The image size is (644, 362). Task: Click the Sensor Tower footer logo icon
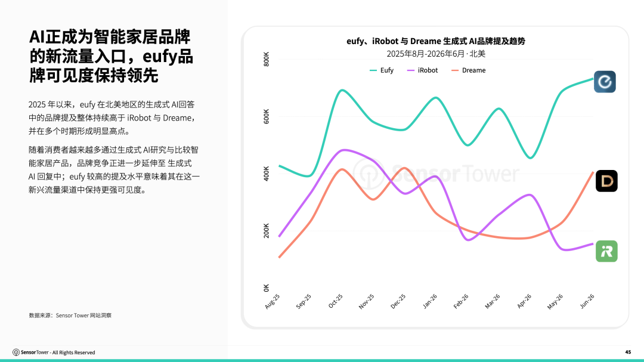point(16,352)
